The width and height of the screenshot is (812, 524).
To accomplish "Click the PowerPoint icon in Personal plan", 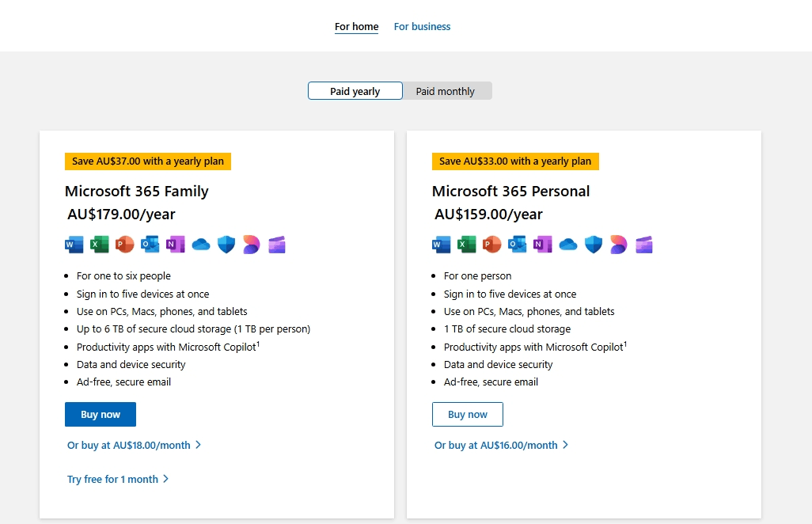I will (x=492, y=245).
